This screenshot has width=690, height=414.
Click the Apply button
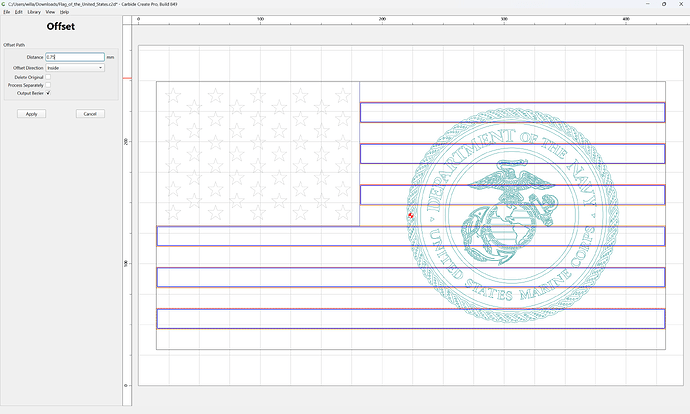31,114
